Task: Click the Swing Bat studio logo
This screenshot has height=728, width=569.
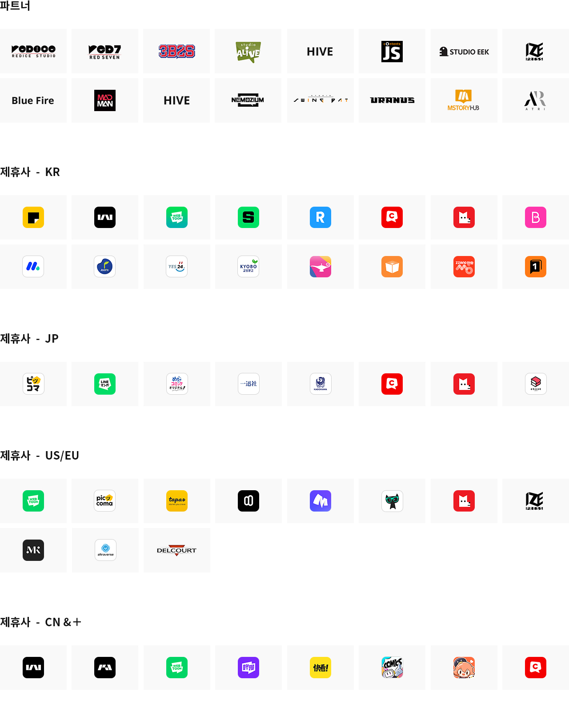Action: pyautogui.click(x=321, y=100)
